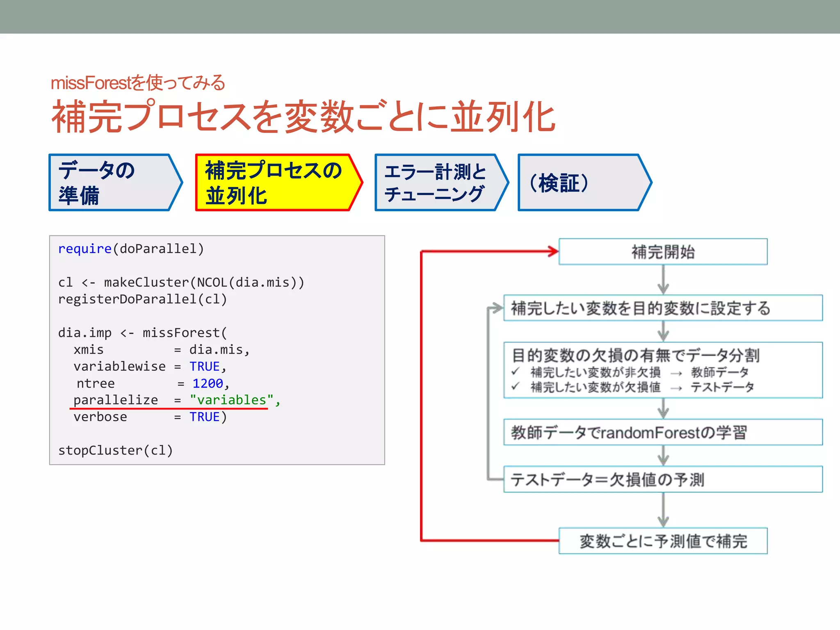Click the red arrowhead pointing to 補完開始
The image size is (840, 630).
click(x=553, y=251)
